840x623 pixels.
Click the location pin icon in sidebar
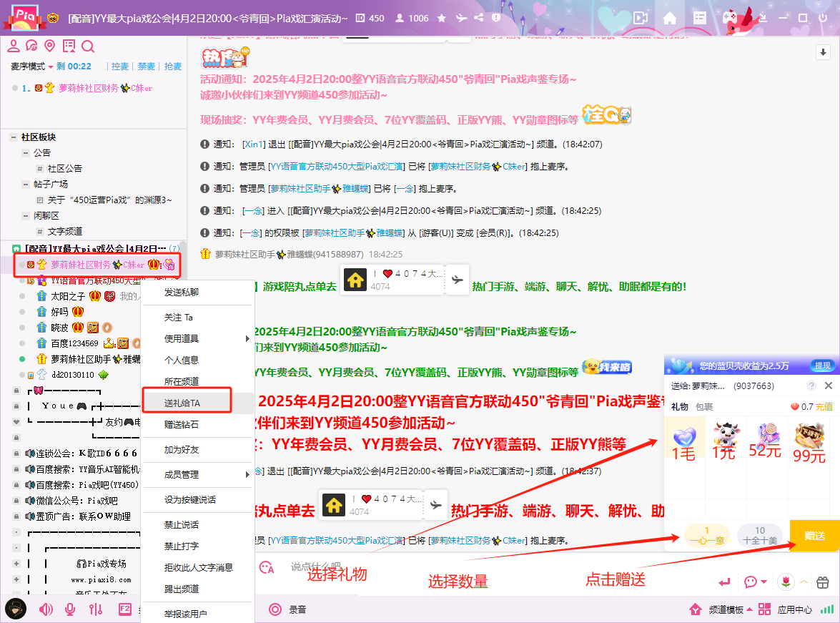[50, 46]
